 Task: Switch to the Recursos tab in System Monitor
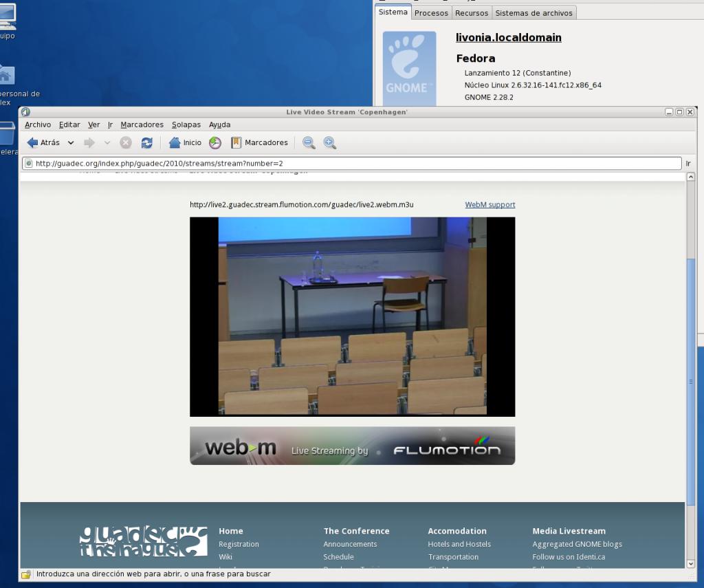[472, 13]
